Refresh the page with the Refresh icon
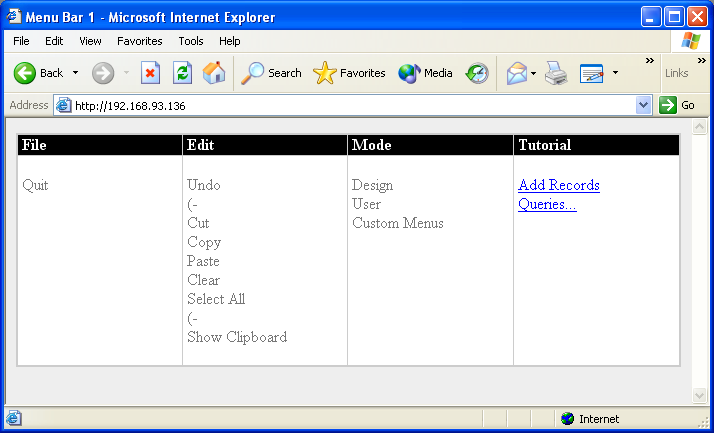Image resolution: width=714 pixels, height=433 pixels. [x=182, y=73]
